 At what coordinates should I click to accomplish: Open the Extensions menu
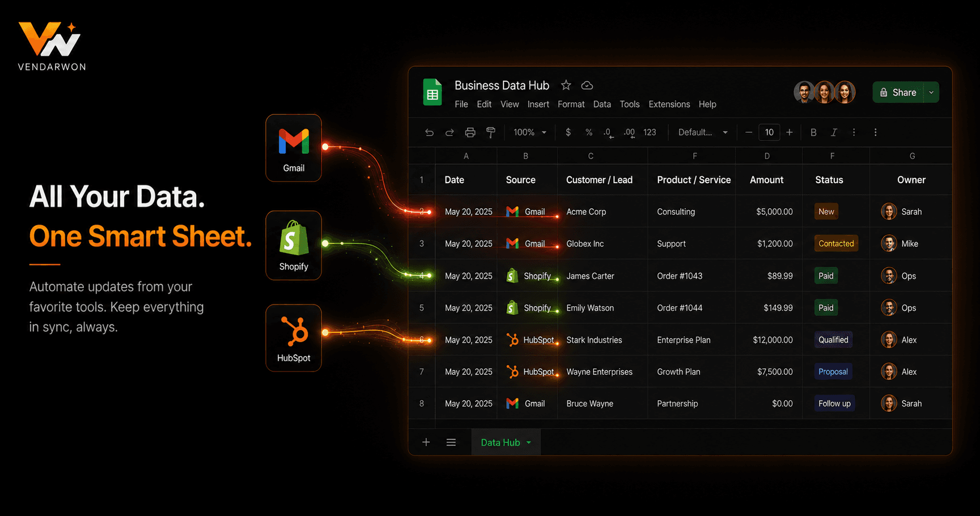click(669, 104)
